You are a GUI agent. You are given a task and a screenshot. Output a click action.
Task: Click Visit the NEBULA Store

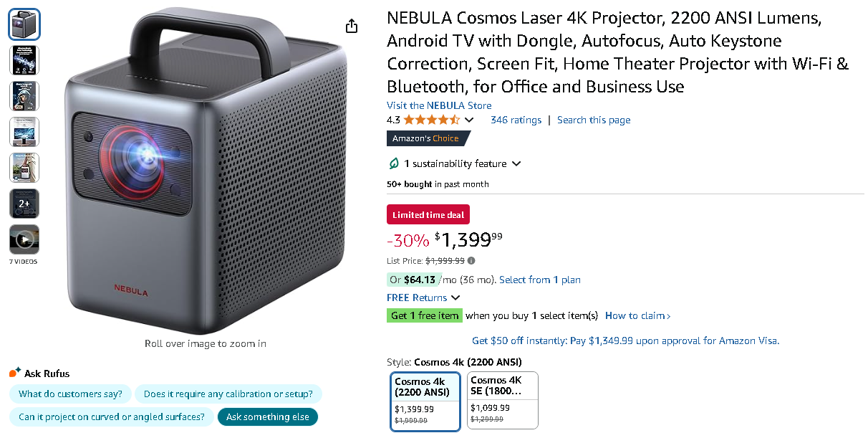click(x=439, y=105)
